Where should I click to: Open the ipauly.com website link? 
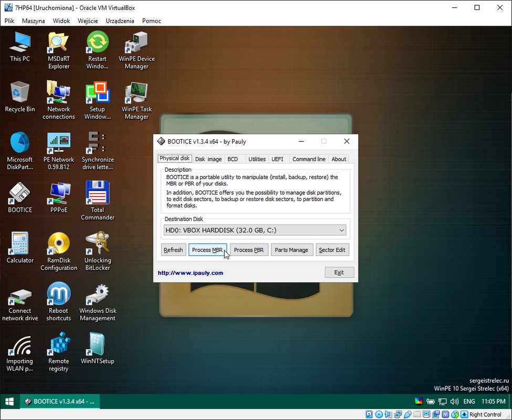point(191,273)
